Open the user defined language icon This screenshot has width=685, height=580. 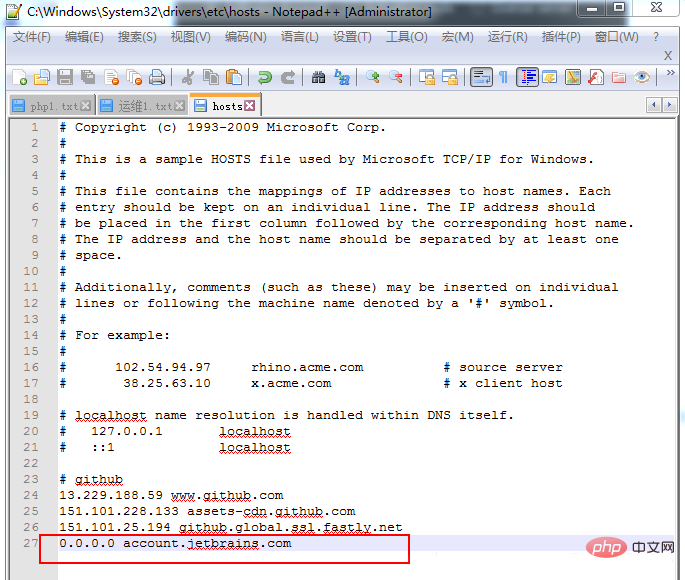click(550, 77)
